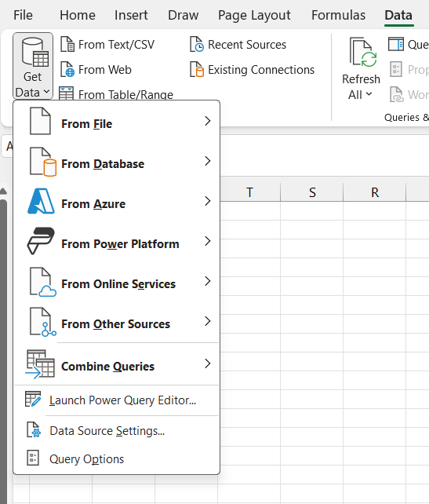Switch to the Formulas tab
Screen dimensions: 429x504
(x=338, y=15)
